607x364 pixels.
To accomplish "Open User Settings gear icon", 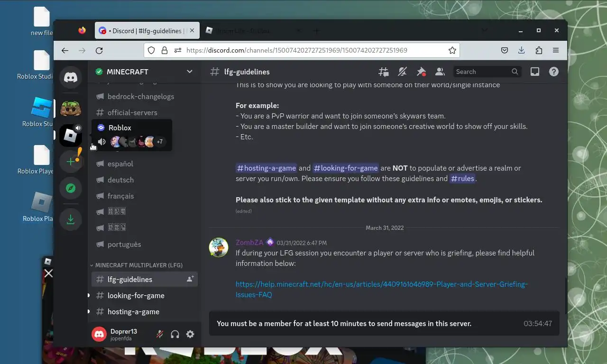I will coord(190,334).
